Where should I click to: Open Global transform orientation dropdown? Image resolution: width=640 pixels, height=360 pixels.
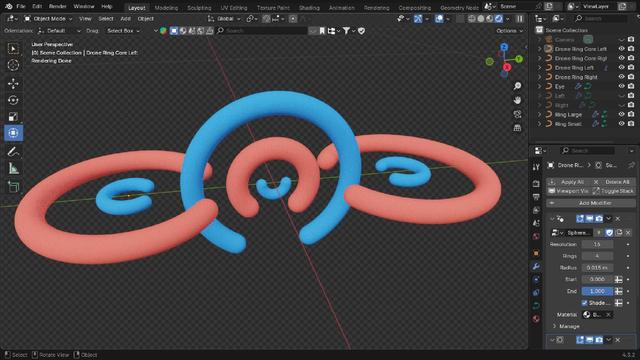click(x=224, y=19)
